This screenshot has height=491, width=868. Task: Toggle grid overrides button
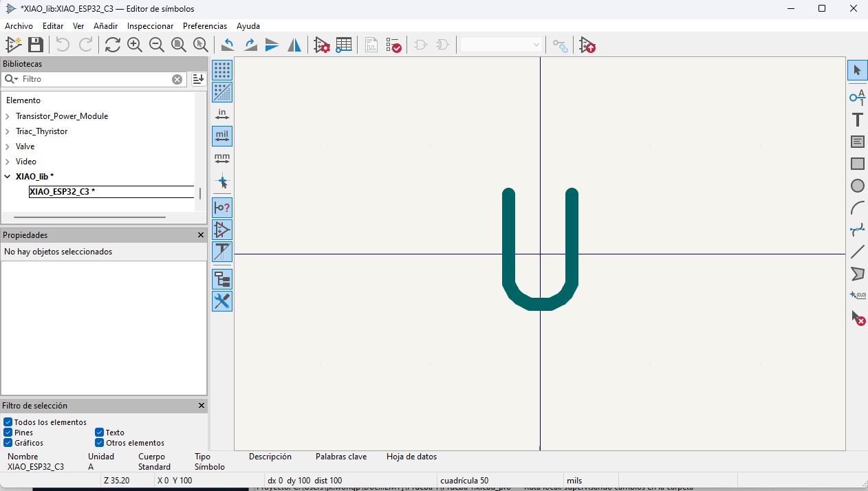click(222, 92)
